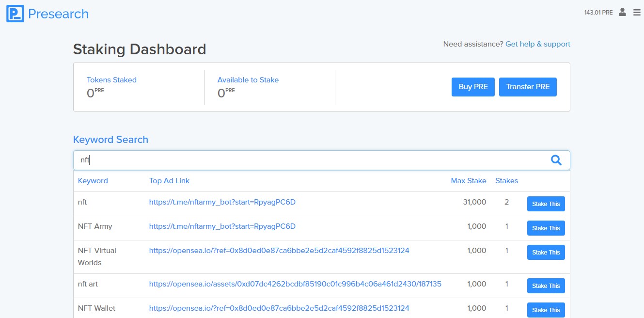This screenshot has width=644, height=318.
Task: Click the Stakes column header
Action: click(507, 181)
